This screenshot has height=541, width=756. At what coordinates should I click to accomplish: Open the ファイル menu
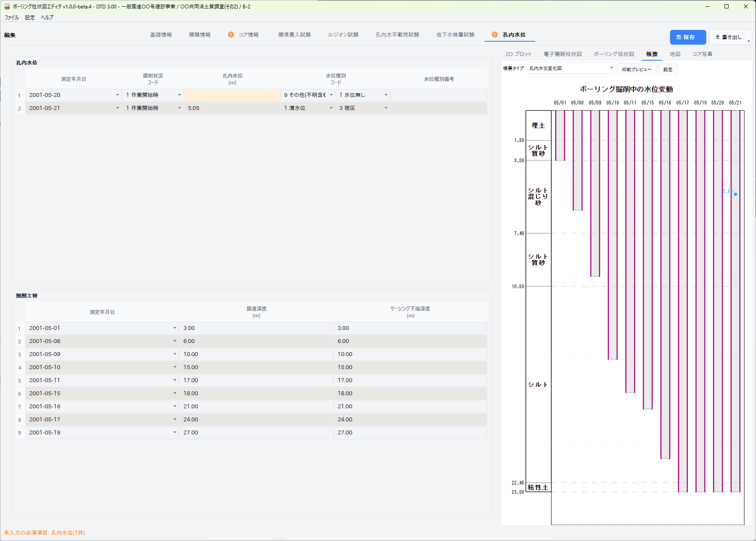coord(11,17)
